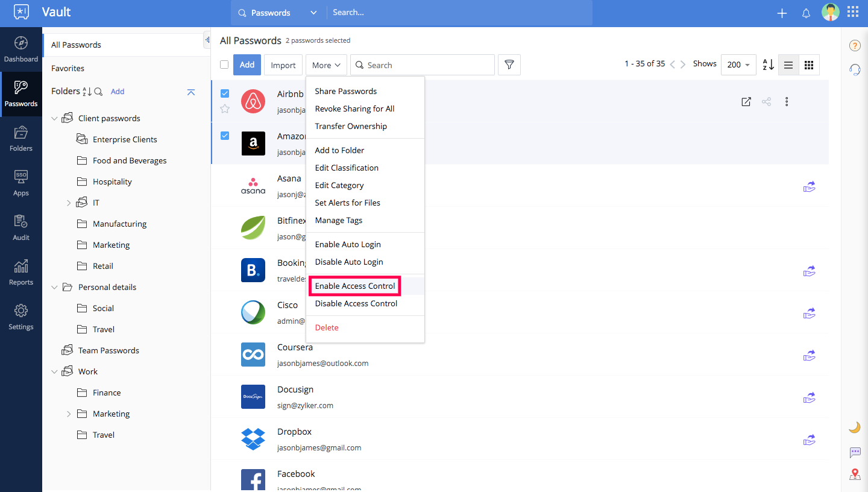Open the user profile avatar

pyautogui.click(x=831, y=13)
